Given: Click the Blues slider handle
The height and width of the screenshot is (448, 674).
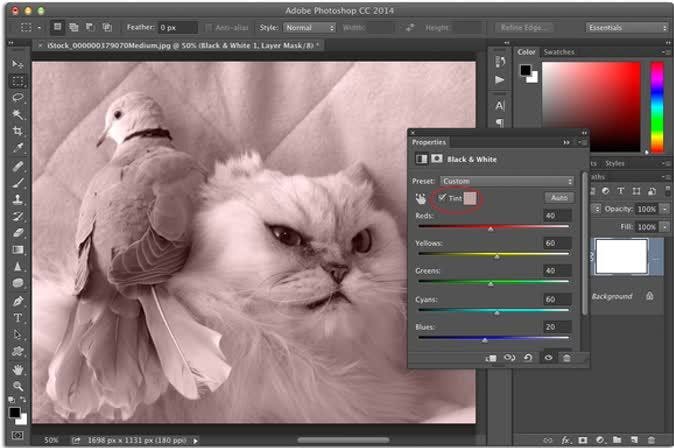Looking at the screenshot, I should click(x=484, y=340).
